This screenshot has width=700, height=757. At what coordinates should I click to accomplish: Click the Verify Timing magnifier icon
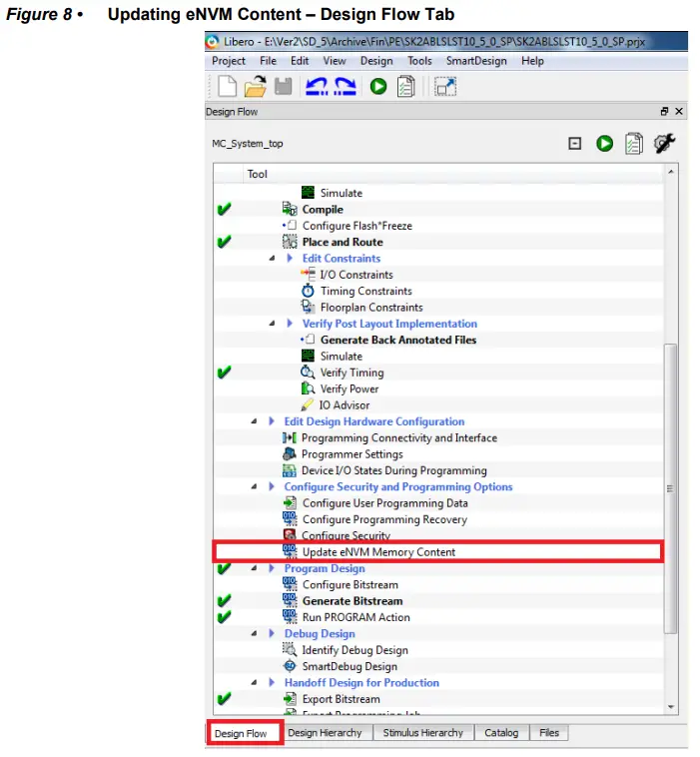coord(308,373)
